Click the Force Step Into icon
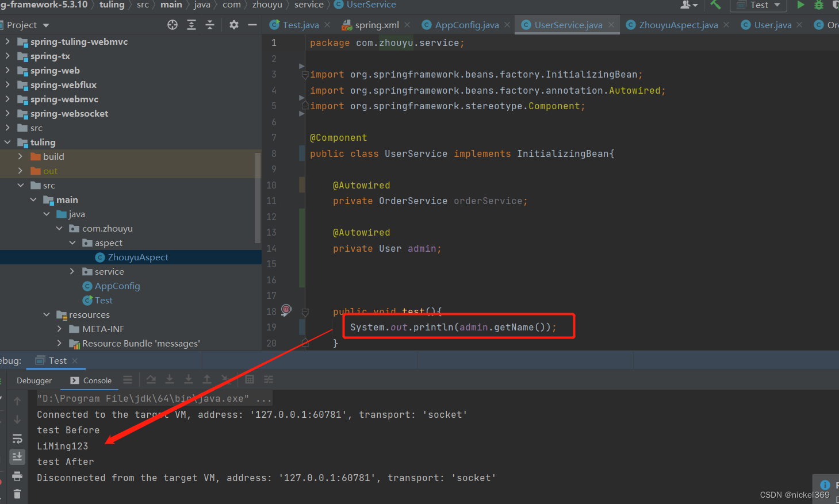 point(188,379)
